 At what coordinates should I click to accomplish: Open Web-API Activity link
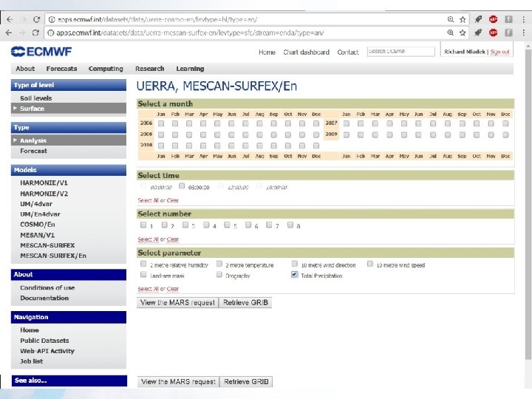tap(47, 351)
